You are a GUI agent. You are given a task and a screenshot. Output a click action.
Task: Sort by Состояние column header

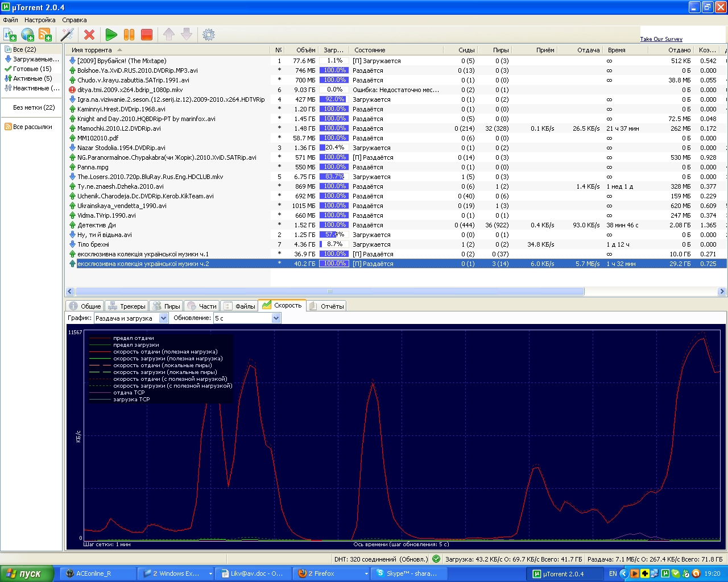pyautogui.click(x=396, y=50)
